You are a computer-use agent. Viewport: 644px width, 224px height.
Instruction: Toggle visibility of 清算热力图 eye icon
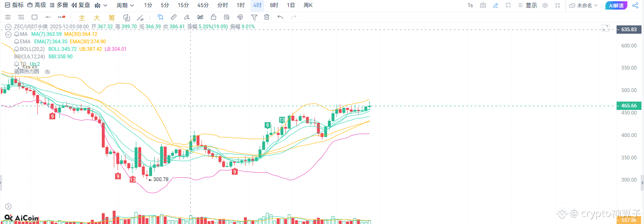point(47,72)
